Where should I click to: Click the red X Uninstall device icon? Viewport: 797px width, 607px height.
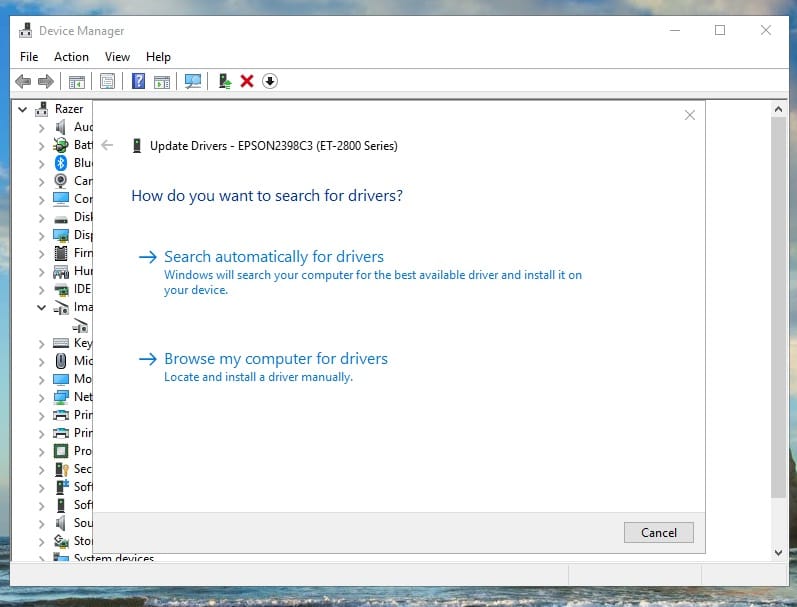click(247, 81)
